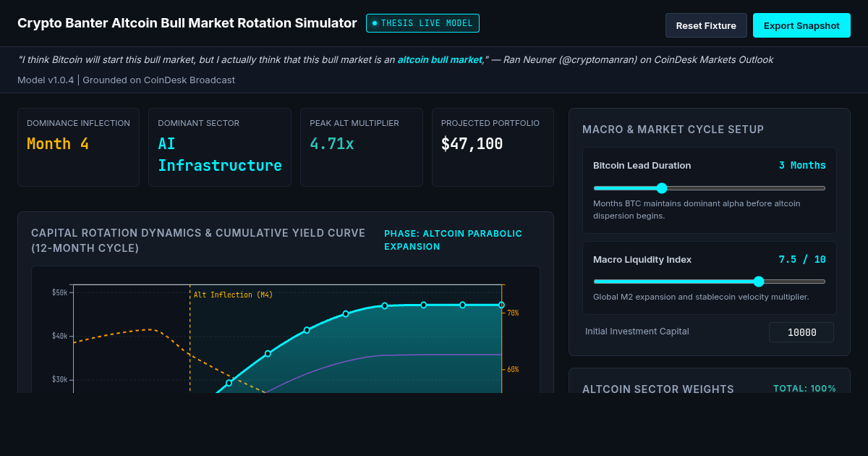The image size is (868, 456).
Task: Adjust the Bitcoin Lead Duration slider
Action: coord(709,188)
